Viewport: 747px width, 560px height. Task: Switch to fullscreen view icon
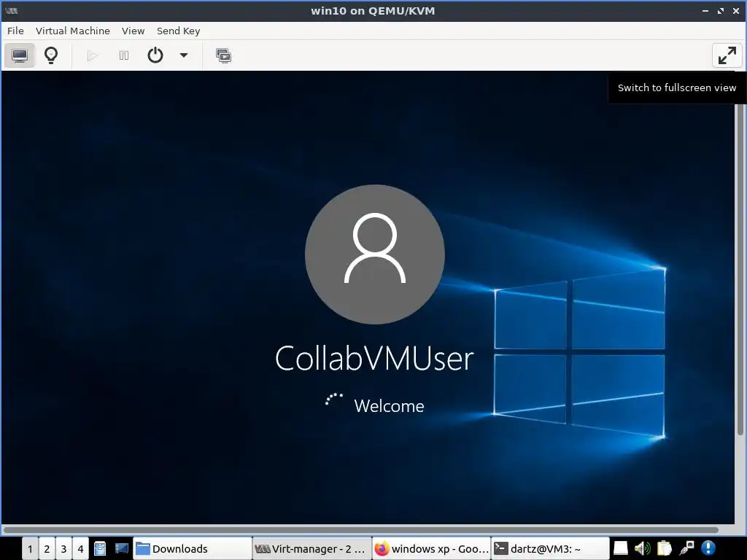[727, 55]
